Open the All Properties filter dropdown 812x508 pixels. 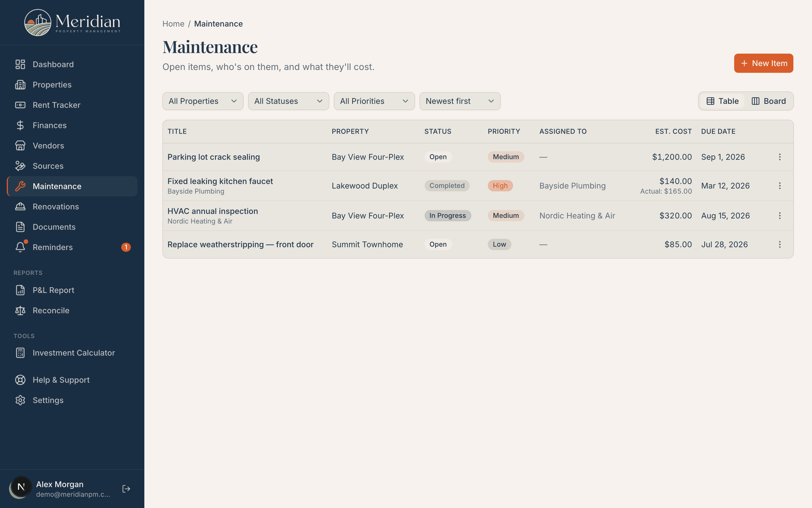[x=203, y=101]
